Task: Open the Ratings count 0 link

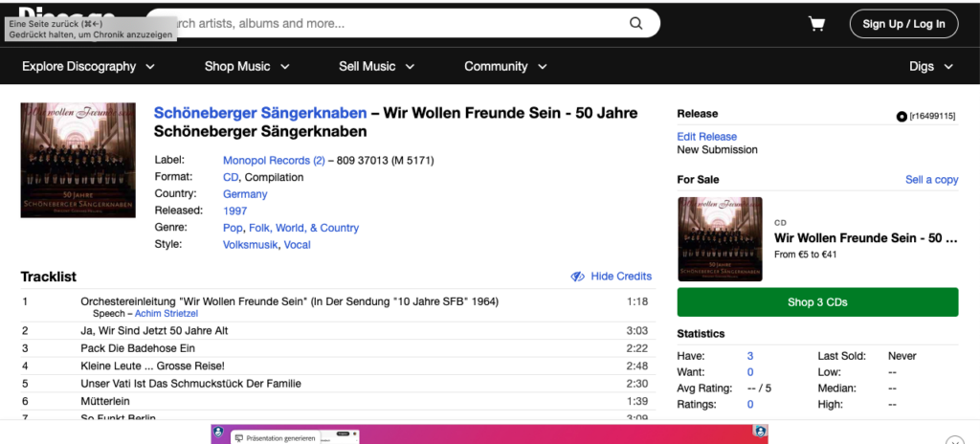Action: click(750, 405)
